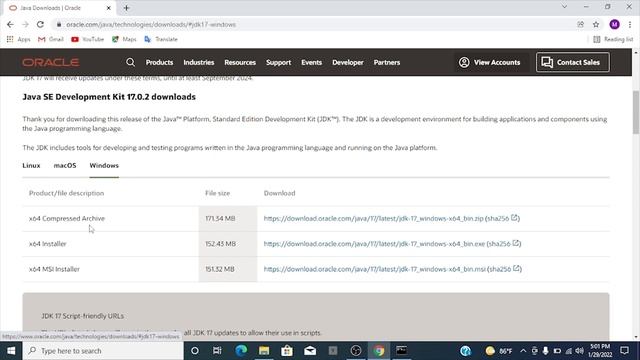Click the x64 Compressed Archive text

click(67, 218)
